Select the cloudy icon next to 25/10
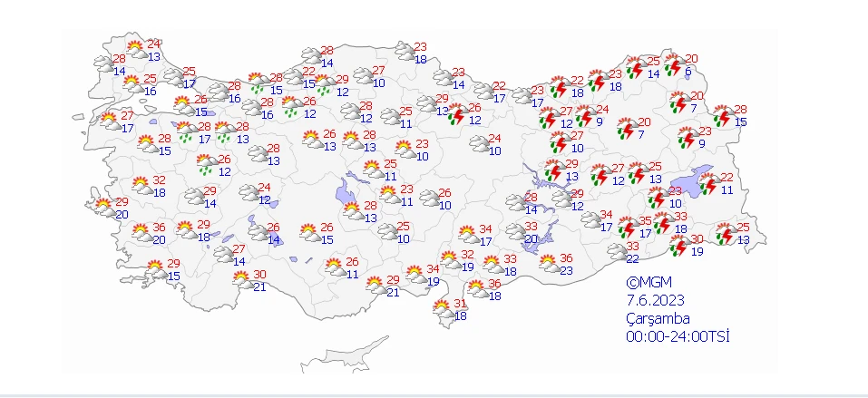This screenshot has width=868, height=398. pos(387,232)
